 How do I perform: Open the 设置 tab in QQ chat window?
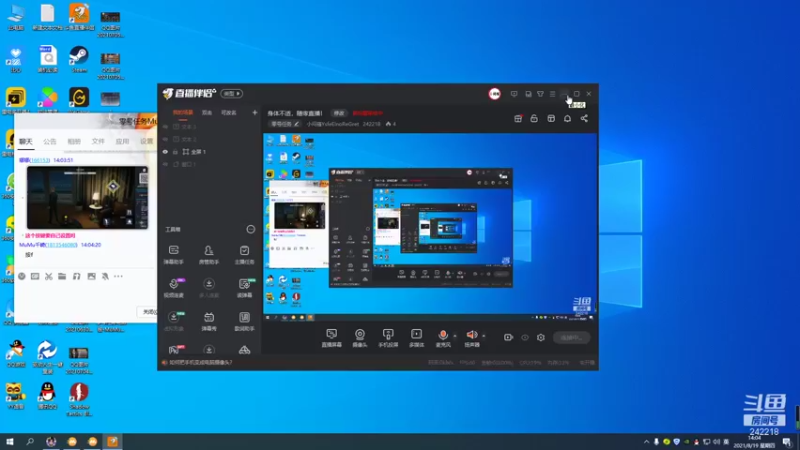[x=146, y=141]
